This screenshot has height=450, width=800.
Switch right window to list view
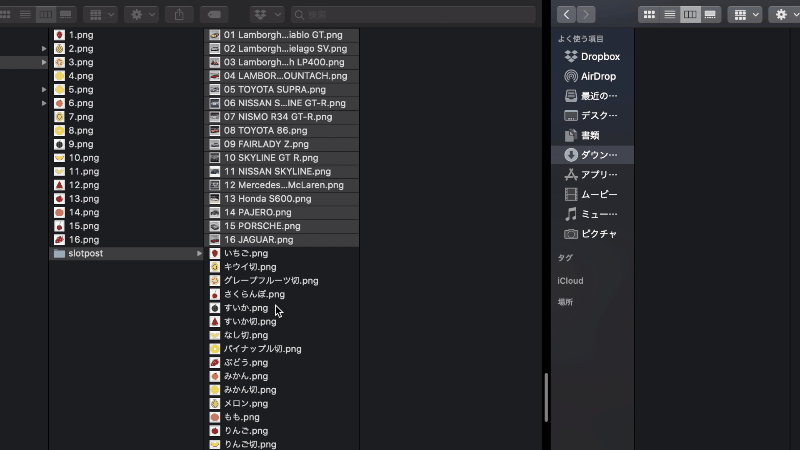[669, 15]
